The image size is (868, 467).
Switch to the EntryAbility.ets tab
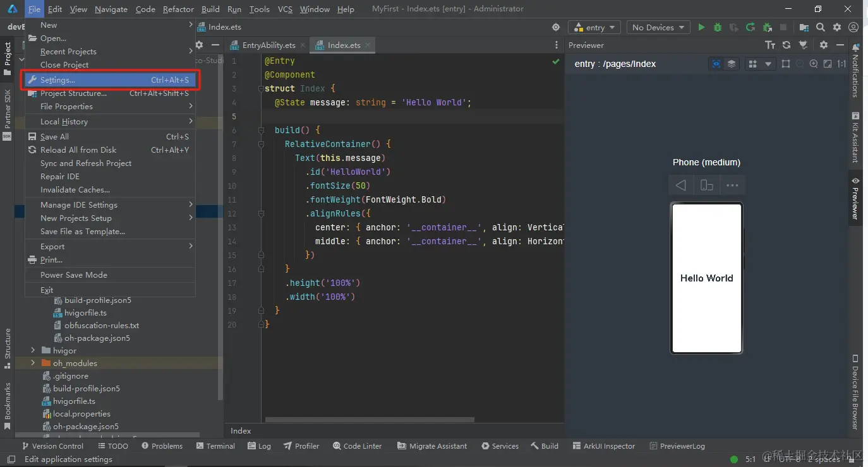pyautogui.click(x=268, y=45)
